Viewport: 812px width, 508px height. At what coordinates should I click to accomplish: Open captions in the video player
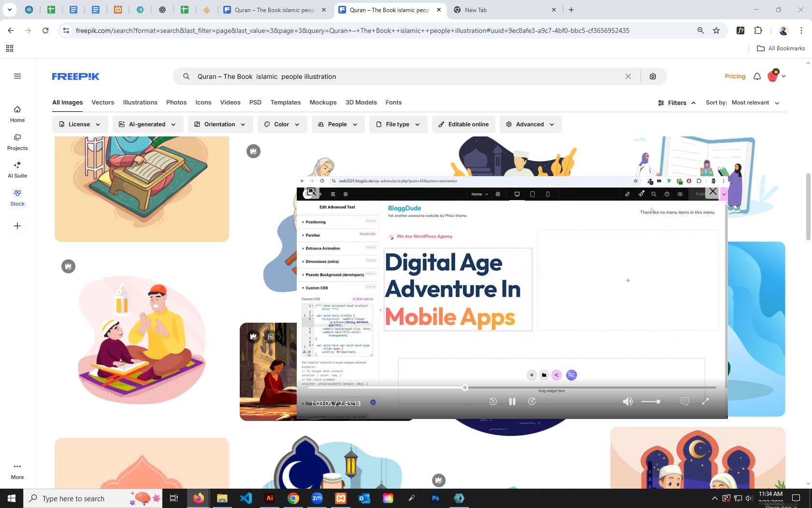pyautogui.click(x=684, y=402)
